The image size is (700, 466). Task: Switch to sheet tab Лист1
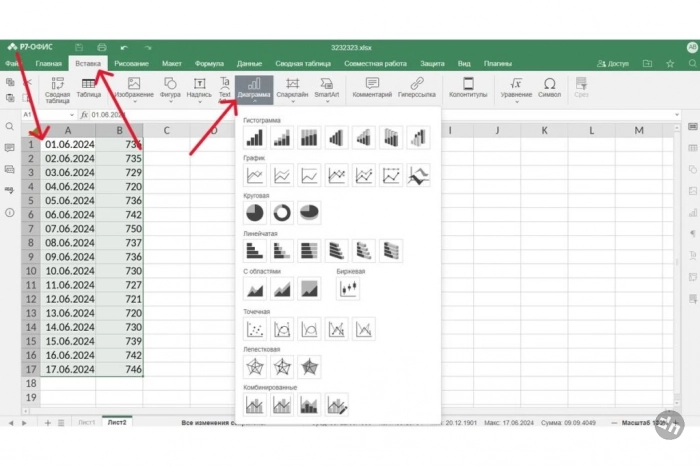(x=87, y=423)
